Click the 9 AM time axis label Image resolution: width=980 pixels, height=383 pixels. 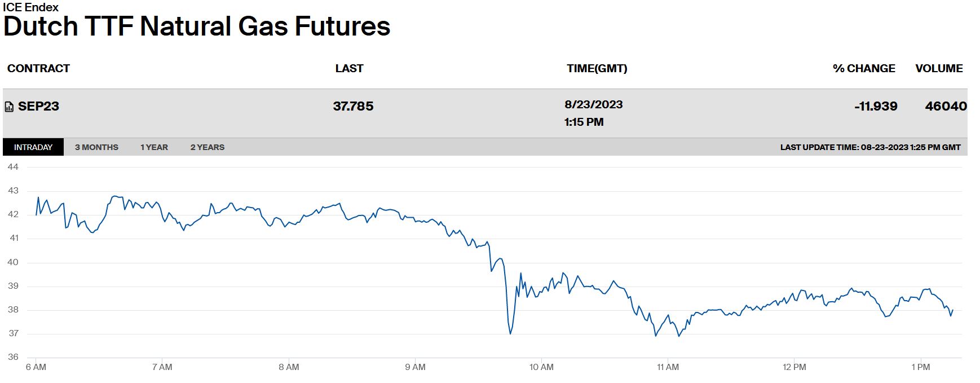pos(415,367)
